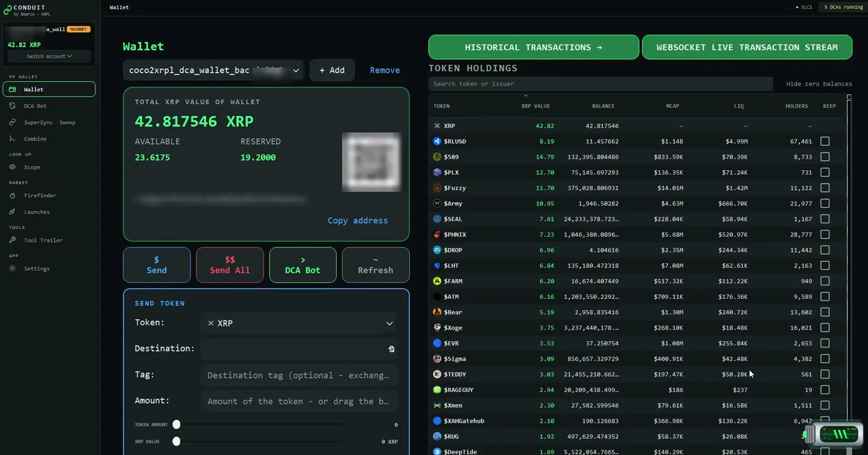This screenshot has width=868, height=455.
Task: Click the $Army token icon
Action: [x=437, y=203]
